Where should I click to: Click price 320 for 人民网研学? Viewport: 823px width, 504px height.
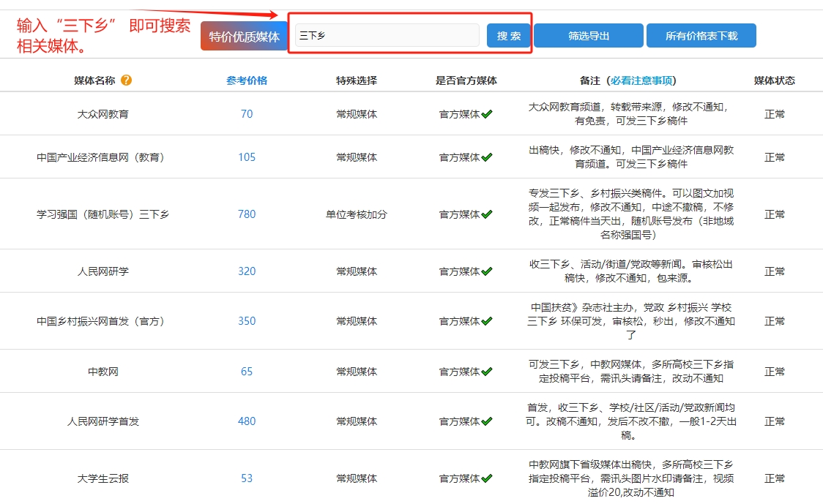coord(247,271)
